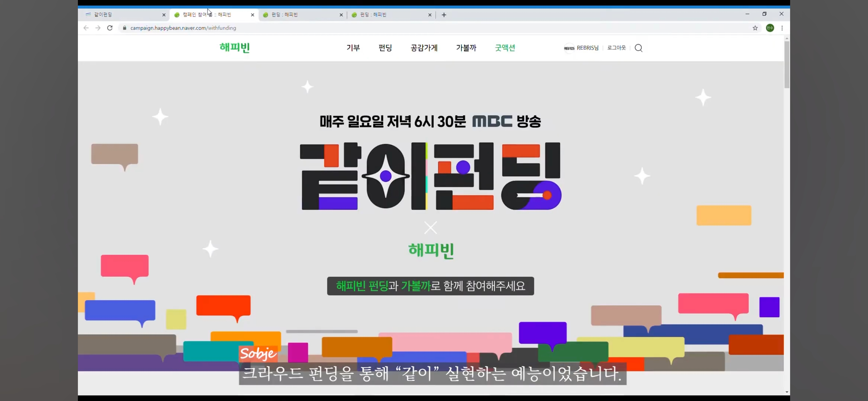Viewport: 868px width, 401px height.
Task: Open the 펀딩 menu
Action: tap(385, 48)
